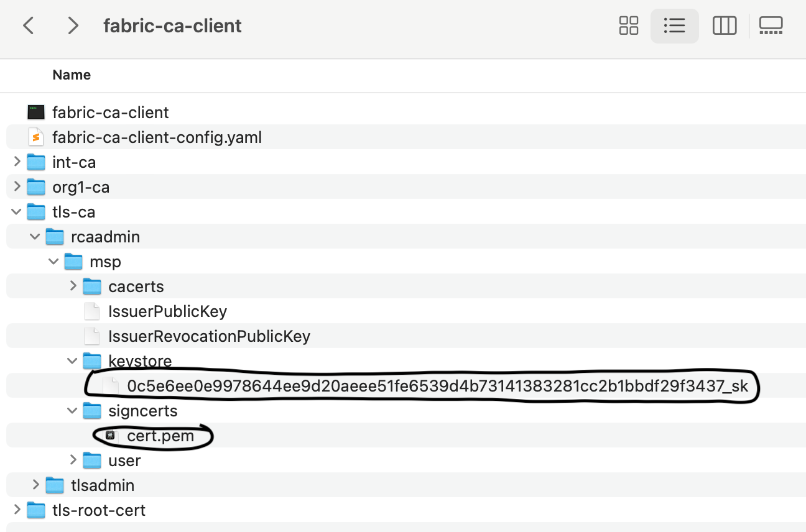Select the user folder icon
Screen dimensions: 806x532
[x=92, y=461]
